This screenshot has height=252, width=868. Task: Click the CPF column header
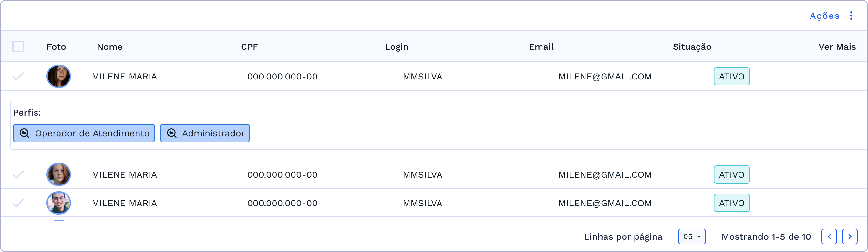(249, 47)
